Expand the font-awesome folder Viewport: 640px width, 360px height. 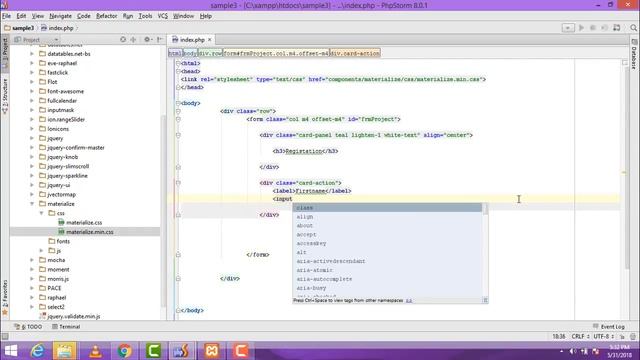[x=32, y=91]
